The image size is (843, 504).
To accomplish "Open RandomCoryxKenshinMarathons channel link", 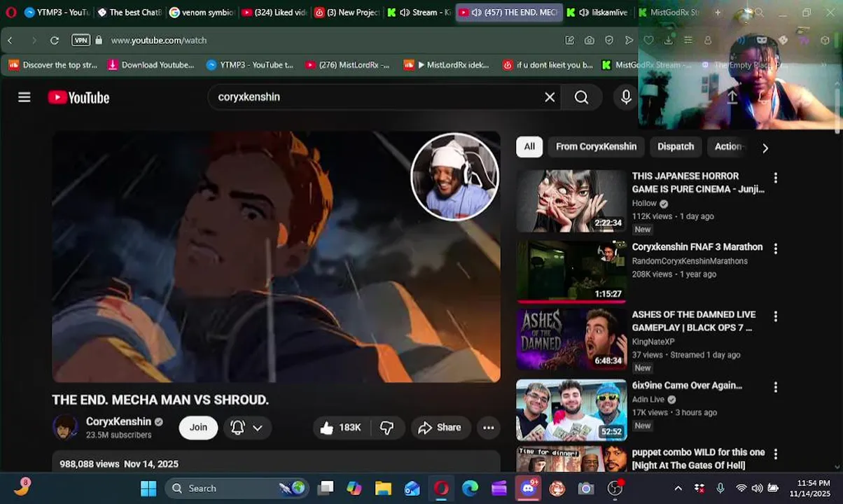I will tap(690, 261).
